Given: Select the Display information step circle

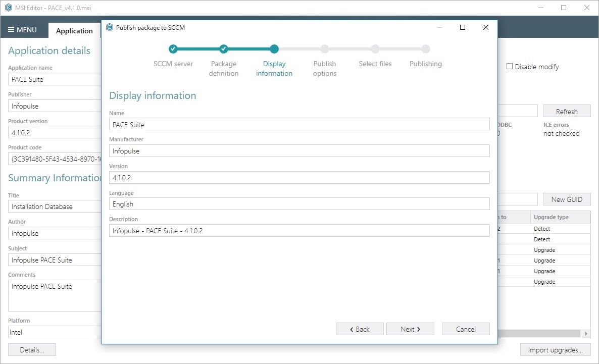Looking at the screenshot, I should pos(274,49).
